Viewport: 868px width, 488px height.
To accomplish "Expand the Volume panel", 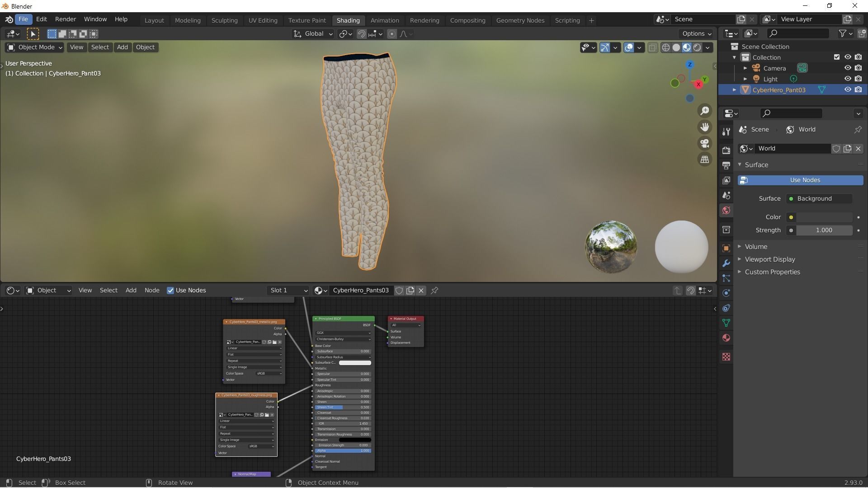I will 756,247.
